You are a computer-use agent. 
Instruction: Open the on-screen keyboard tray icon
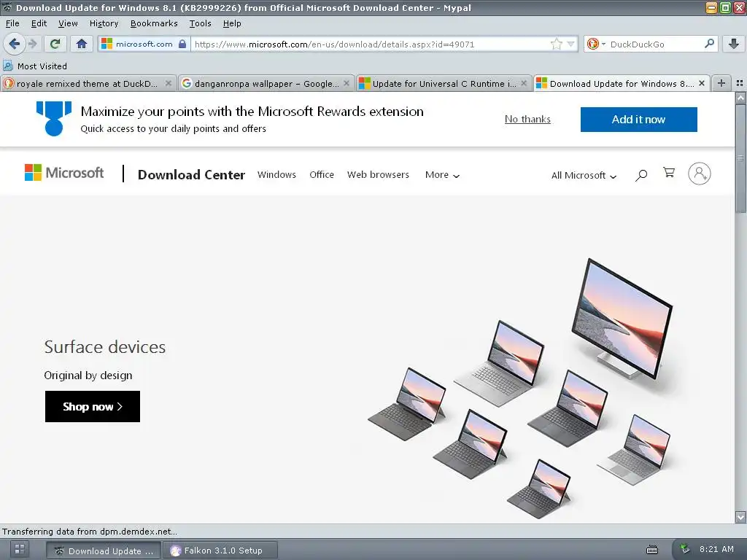point(652,550)
